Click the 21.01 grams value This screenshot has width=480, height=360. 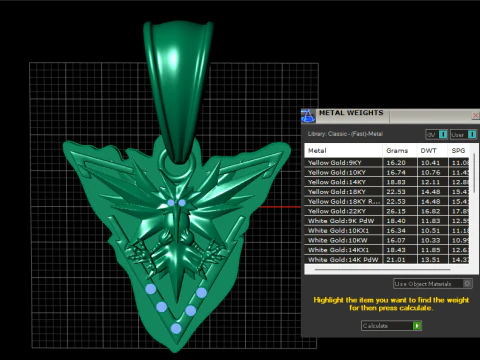[x=396, y=259]
